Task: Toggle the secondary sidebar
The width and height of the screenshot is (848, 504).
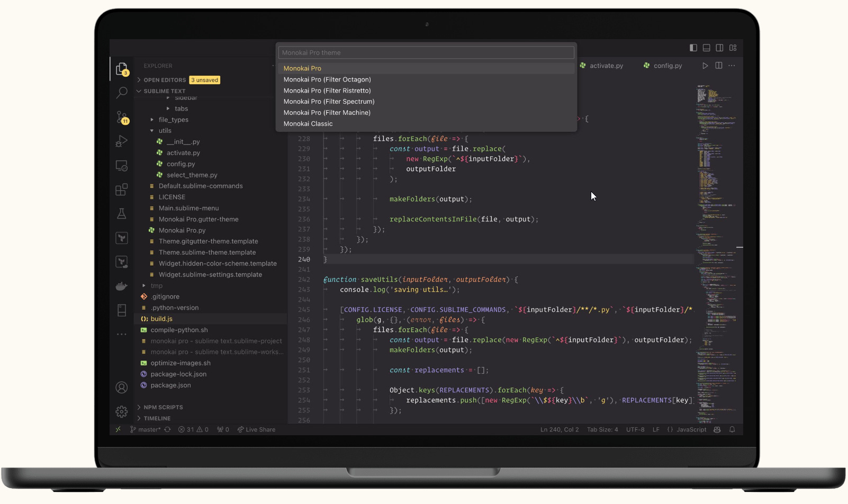Action: pos(720,47)
